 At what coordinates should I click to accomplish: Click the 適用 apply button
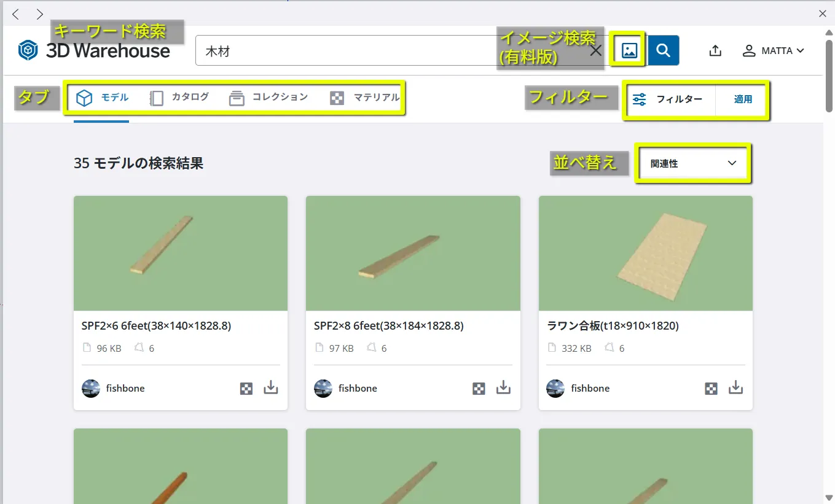click(x=743, y=99)
